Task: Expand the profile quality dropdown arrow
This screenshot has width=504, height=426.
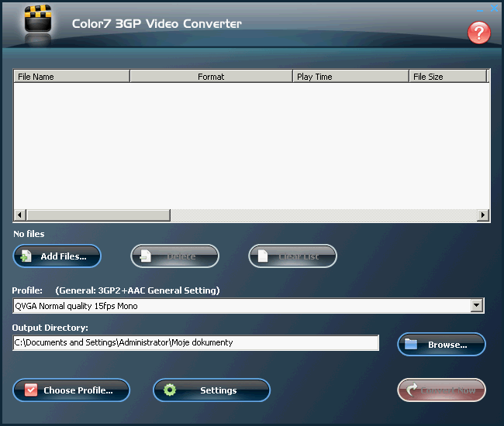Action: [477, 305]
